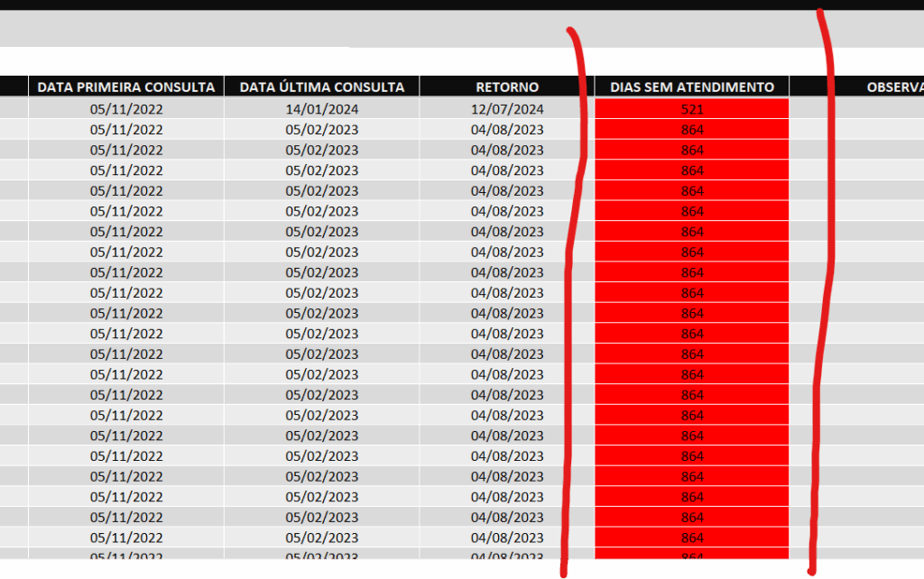Select the empty cell left of first 05/11/2022

click(14, 109)
